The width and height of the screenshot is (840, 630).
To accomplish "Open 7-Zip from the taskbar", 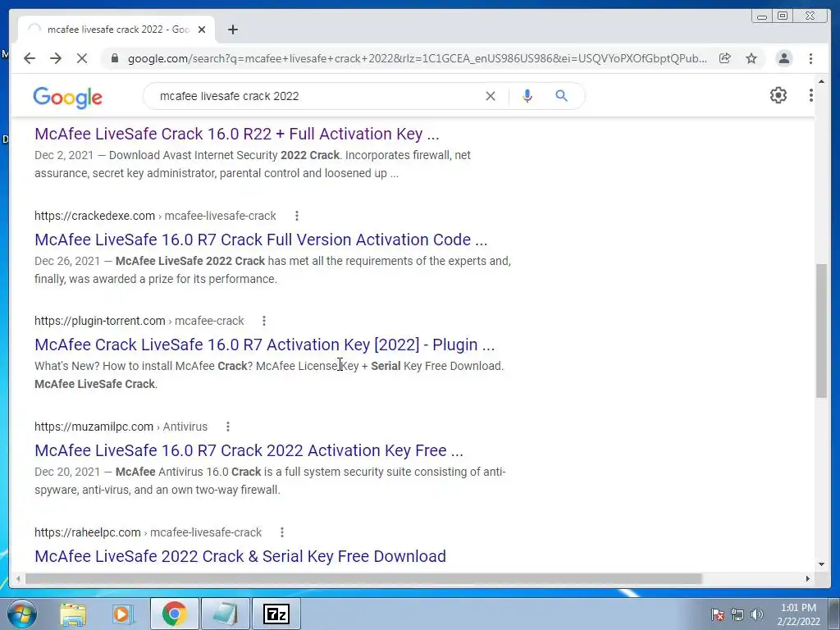I will coord(276,614).
